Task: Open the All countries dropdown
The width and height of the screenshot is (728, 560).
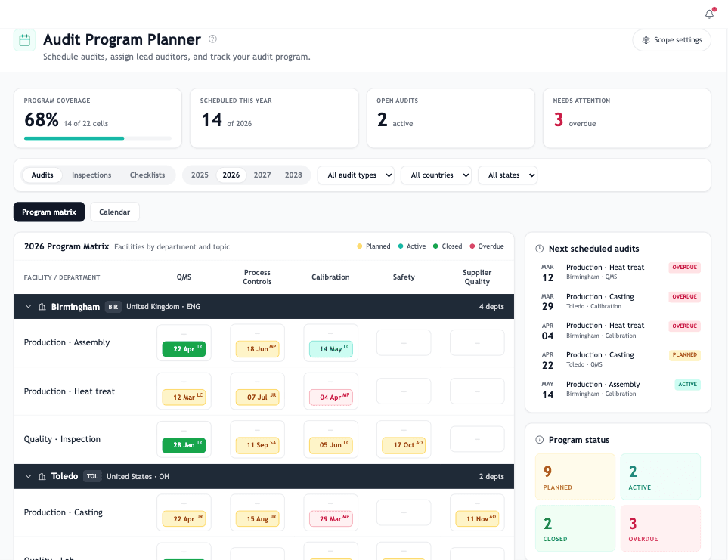Action: [436, 175]
